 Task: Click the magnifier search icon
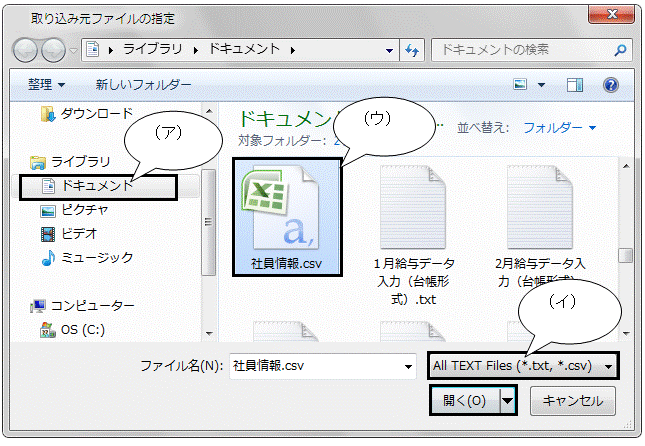pyautogui.click(x=620, y=50)
